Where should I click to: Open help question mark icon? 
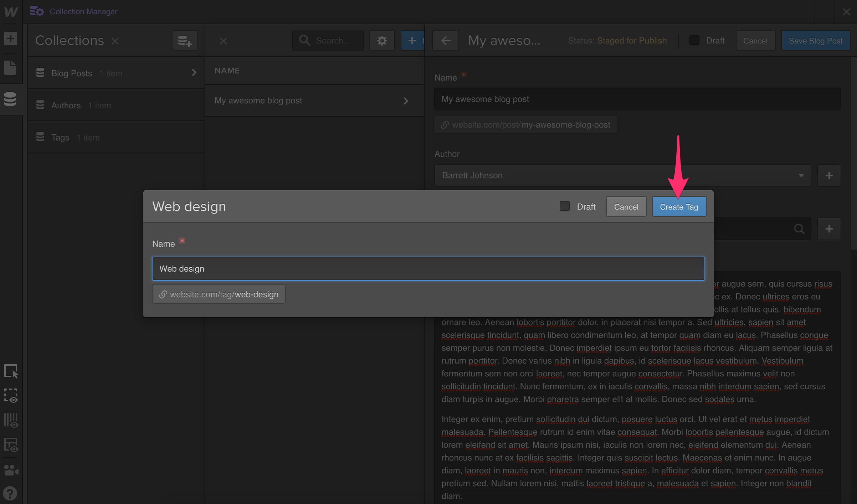coord(10,493)
